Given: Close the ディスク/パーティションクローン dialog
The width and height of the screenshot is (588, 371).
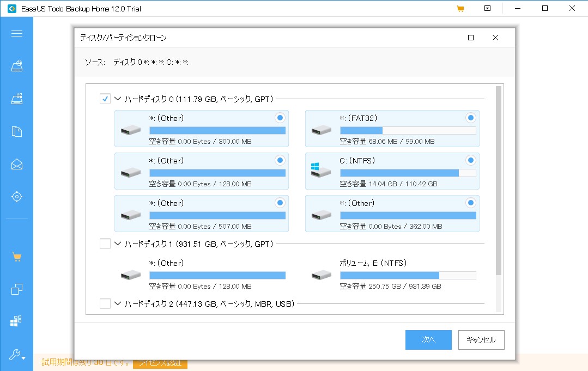Looking at the screenshot, I should point(495,38).
